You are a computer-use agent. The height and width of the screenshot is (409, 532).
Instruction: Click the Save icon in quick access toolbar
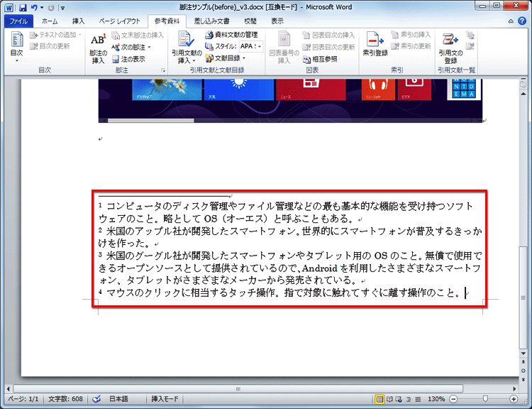[x=23, y=7]
